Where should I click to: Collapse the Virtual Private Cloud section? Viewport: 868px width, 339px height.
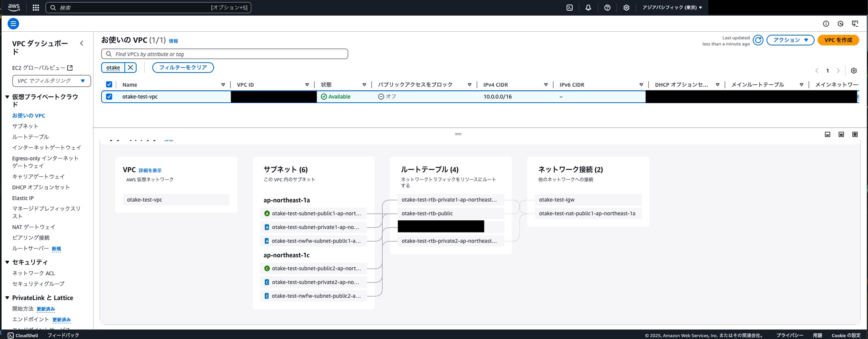pos(7,97)
